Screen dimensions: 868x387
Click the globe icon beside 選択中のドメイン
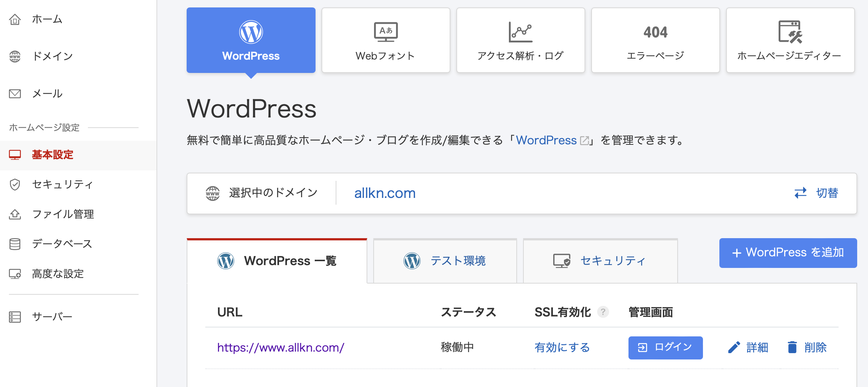click(x=213, y=193)
